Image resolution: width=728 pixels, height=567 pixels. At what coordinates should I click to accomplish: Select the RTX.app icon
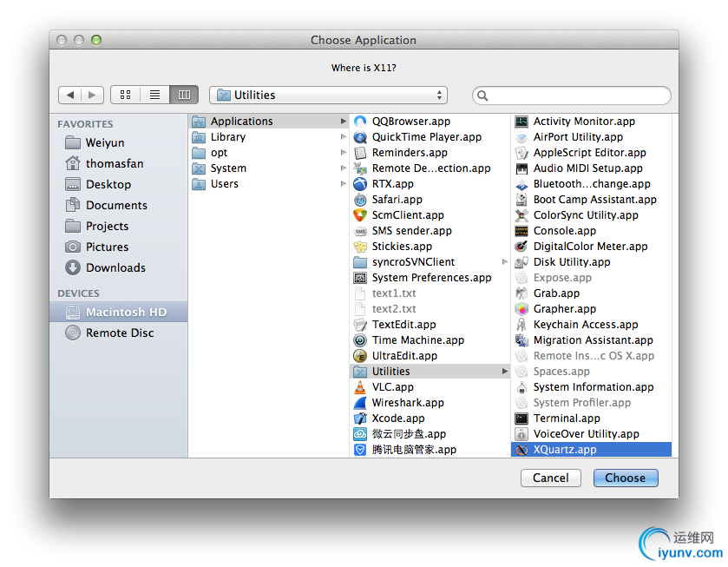[x=360, y=184]
